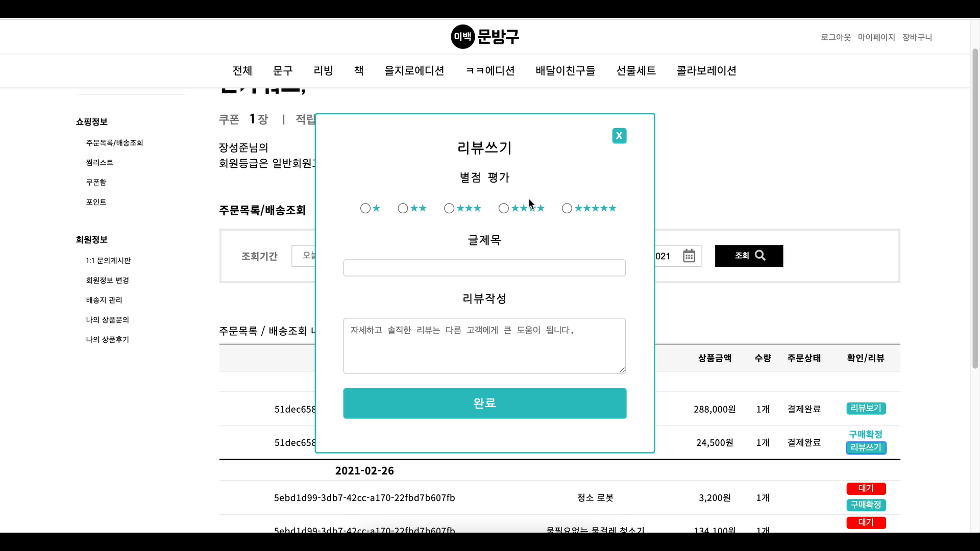Click the red 대기 status badge
980x551 pixels.
866,488
